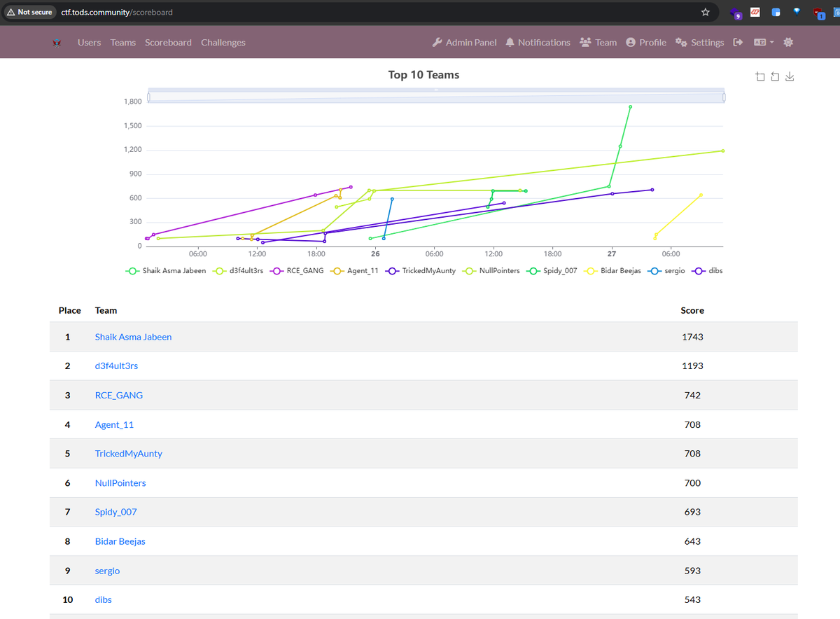This screenshot has width=840, height=619.
Task: Download chart as image icon
Action: pos(790,76)
